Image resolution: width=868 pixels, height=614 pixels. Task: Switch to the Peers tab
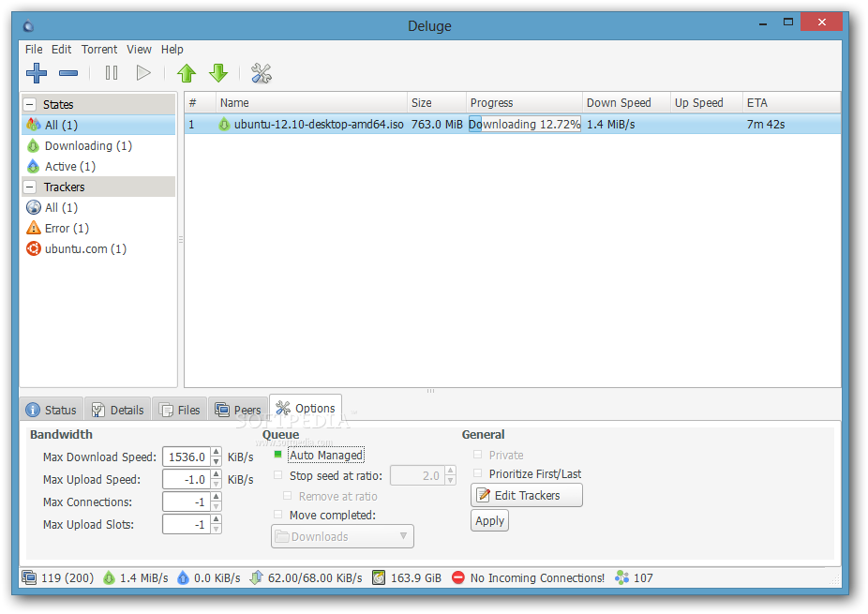pos(239,410)
